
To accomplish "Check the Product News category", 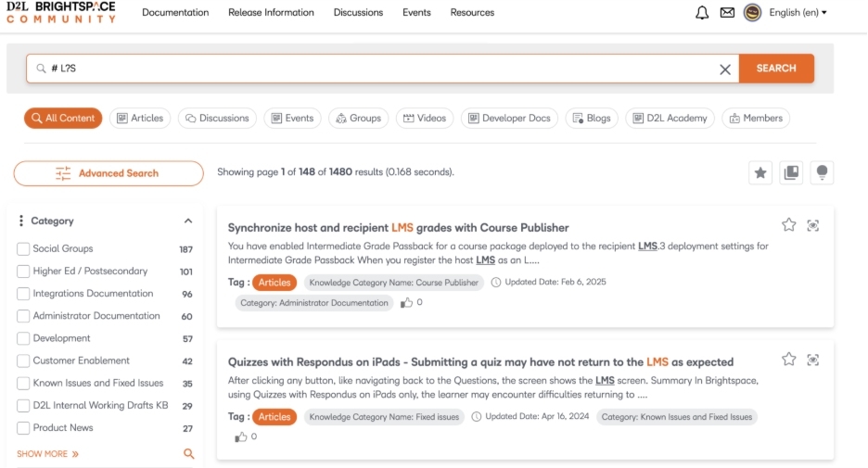I will tap(23, 427).
